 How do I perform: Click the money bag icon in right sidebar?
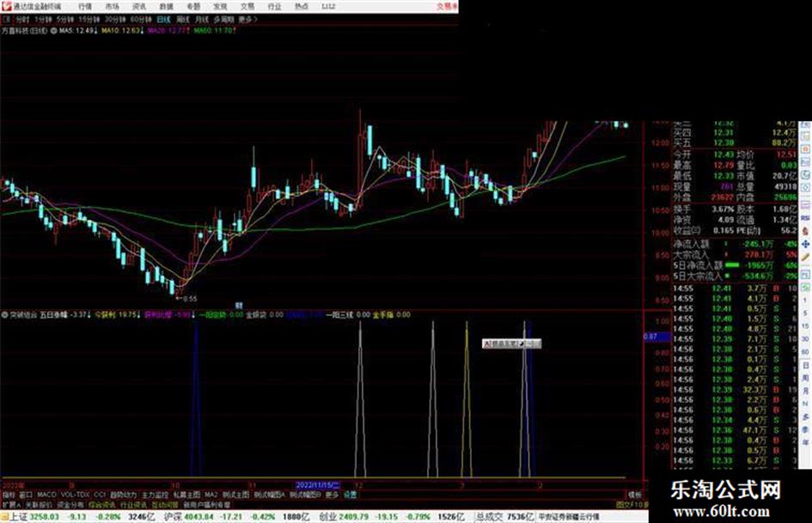tap(805, 231)
